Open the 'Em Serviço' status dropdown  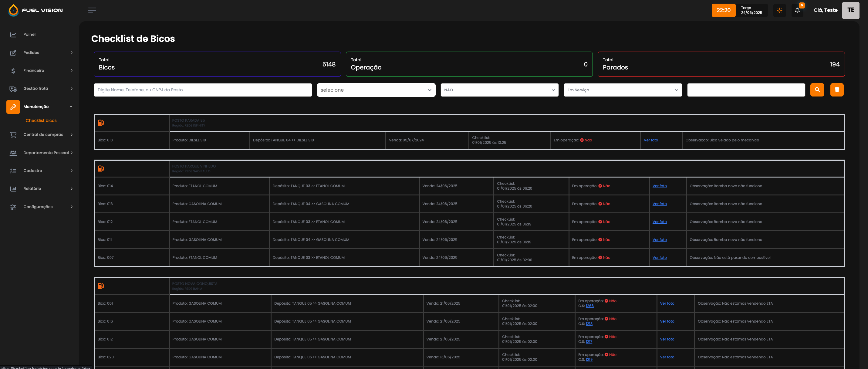pyautogui.click(x=622, y=90)
